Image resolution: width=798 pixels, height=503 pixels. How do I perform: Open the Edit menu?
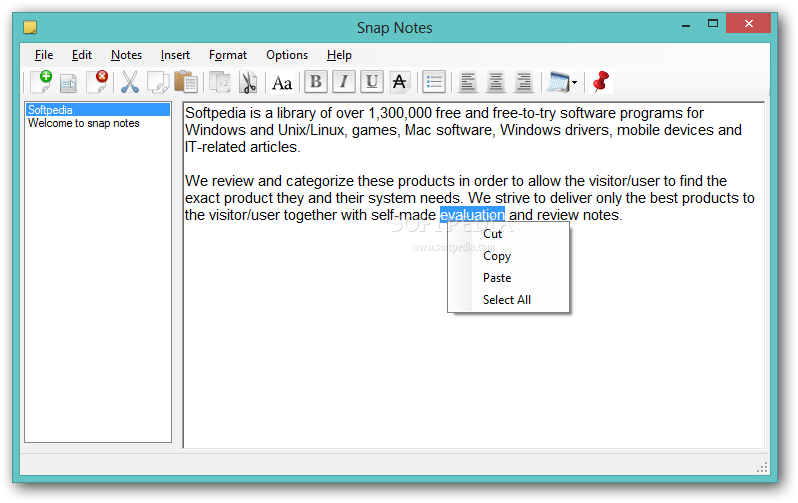coord(81,55)
